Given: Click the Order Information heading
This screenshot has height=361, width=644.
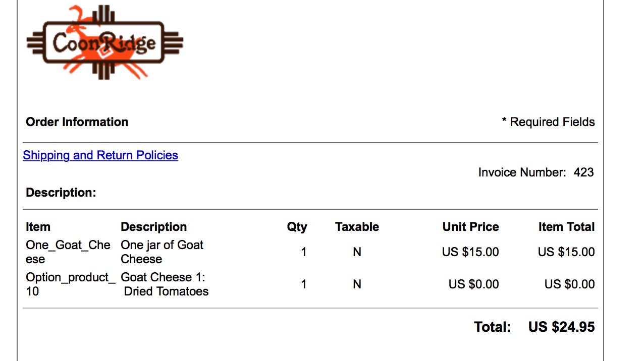Looking at the screenshot, I should (77, 122).
